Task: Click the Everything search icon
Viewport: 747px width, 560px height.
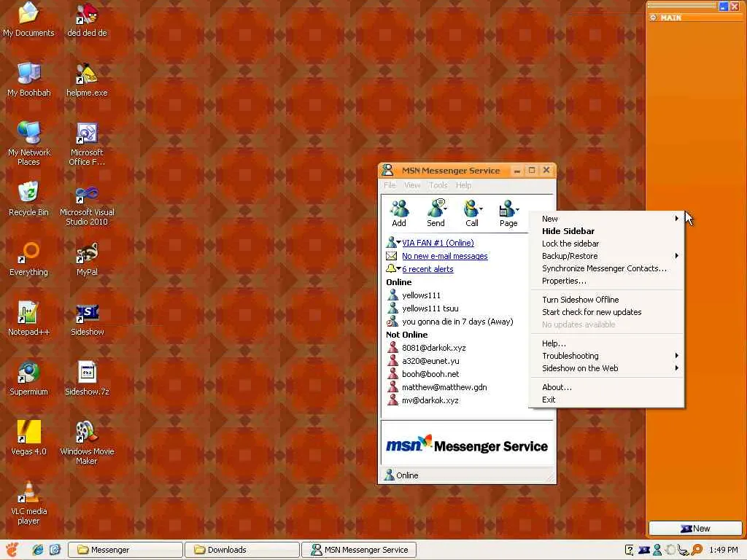Action: 28,259
